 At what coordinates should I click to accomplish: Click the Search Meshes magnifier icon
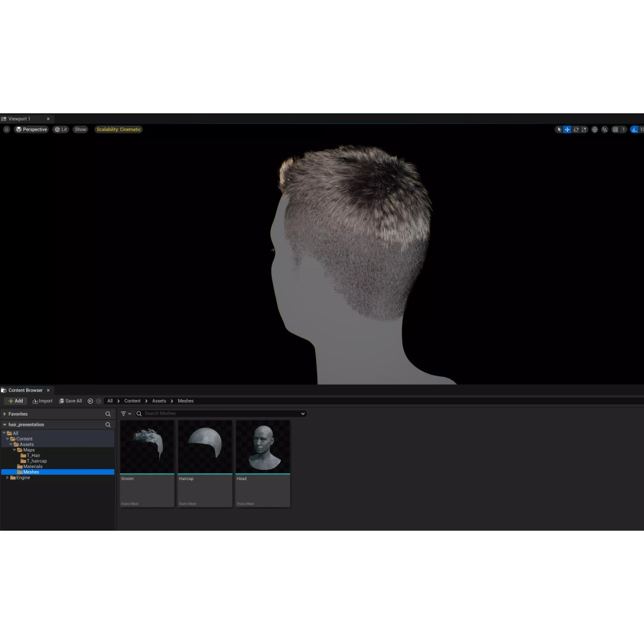pos(139,413)
